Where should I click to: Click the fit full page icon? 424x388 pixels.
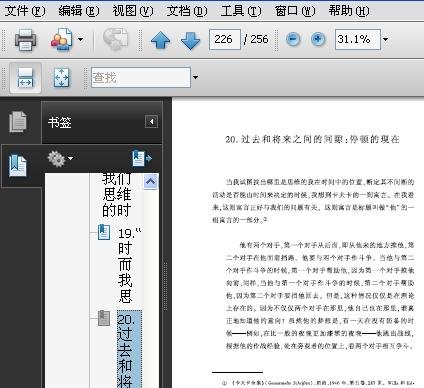[x=62, y=78]
